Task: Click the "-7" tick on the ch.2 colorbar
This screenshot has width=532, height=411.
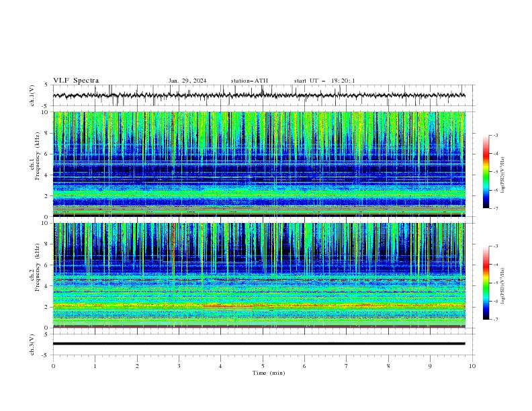Action: (x=495, y=319)
